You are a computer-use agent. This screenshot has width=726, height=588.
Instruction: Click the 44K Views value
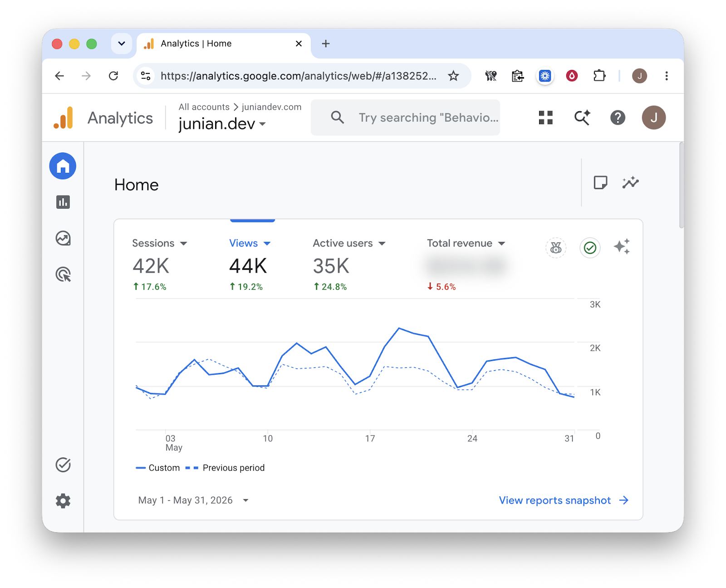click(x=248, y=266)
